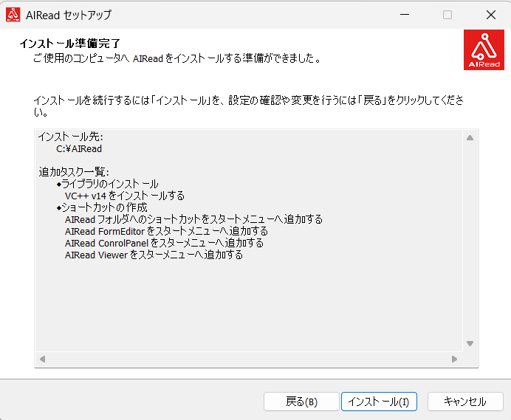
Task: Select the AIRead Viewer shortcut line
Action: click(154, 255)
